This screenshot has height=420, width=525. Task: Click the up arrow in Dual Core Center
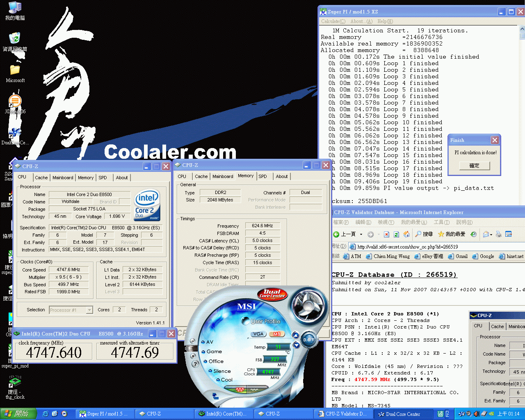click(x=295, y=336)
